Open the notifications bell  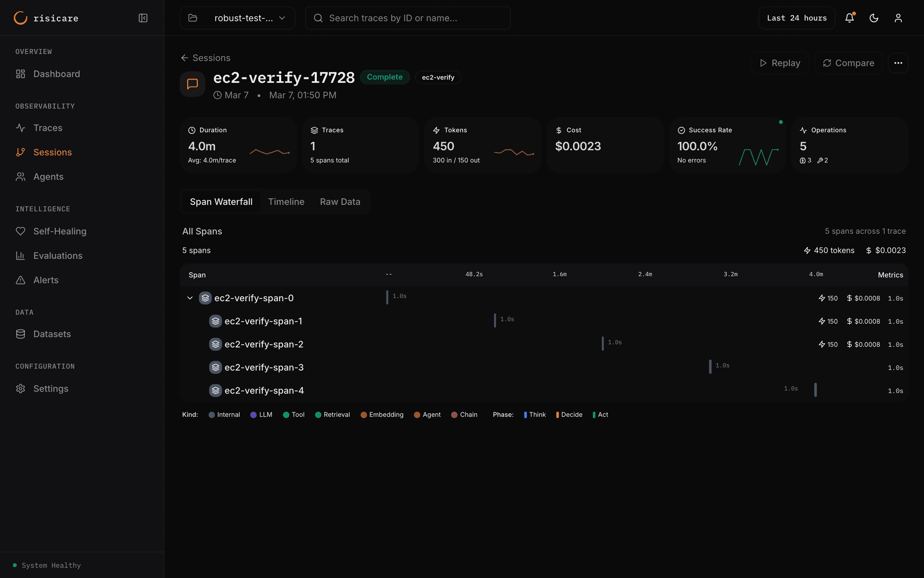tap(849, 18)
